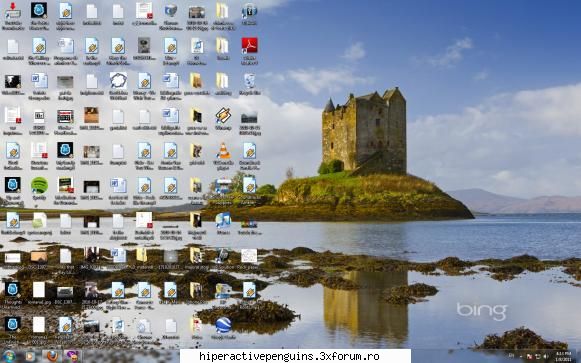Image resolution: width=581 pixels, height=363 pixels.
Task: Select the grayscale portrait photo thumbnail
Action: click(144, 46)
